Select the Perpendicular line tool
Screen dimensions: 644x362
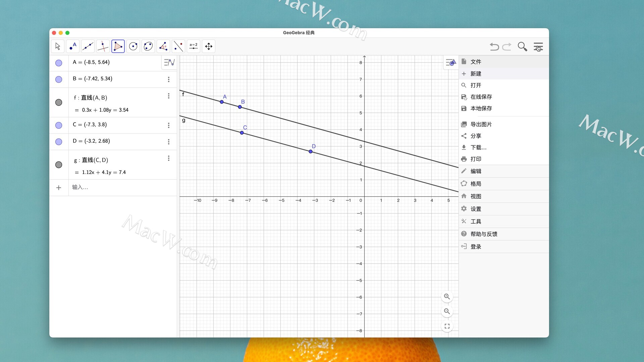tap(103, 46)
